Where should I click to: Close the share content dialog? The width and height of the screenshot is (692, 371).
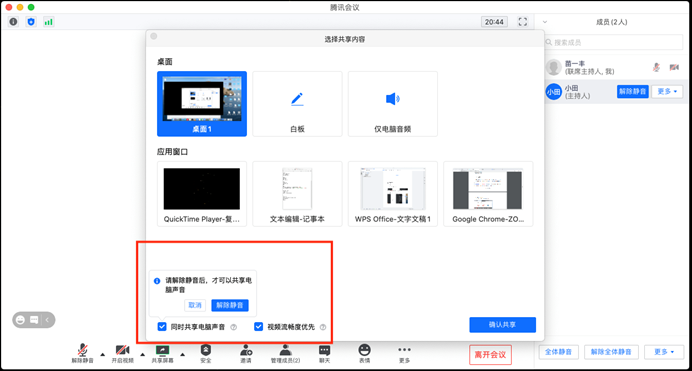154,36
